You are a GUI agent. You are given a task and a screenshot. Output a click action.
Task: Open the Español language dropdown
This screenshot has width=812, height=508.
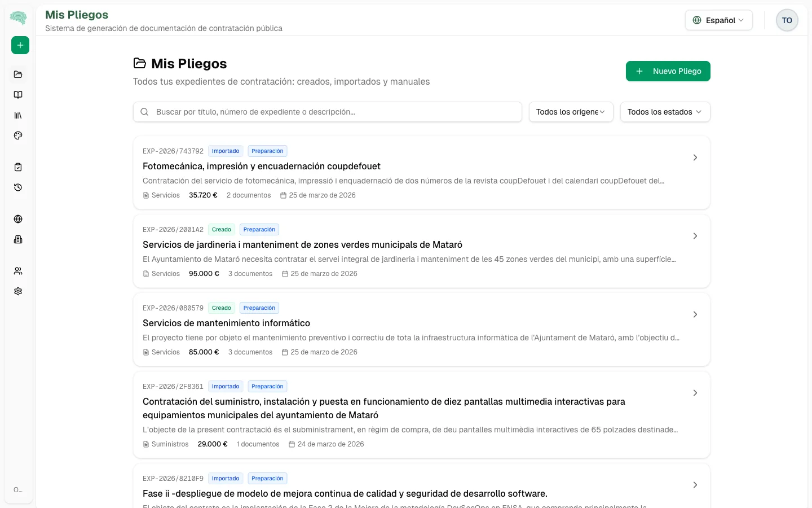click(x=718, y=20)
